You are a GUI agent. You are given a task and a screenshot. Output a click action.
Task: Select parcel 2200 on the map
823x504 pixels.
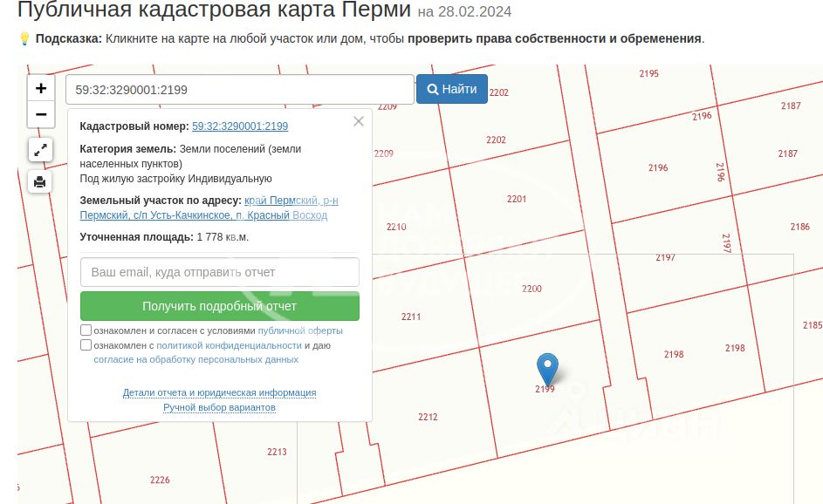point(532,289)
